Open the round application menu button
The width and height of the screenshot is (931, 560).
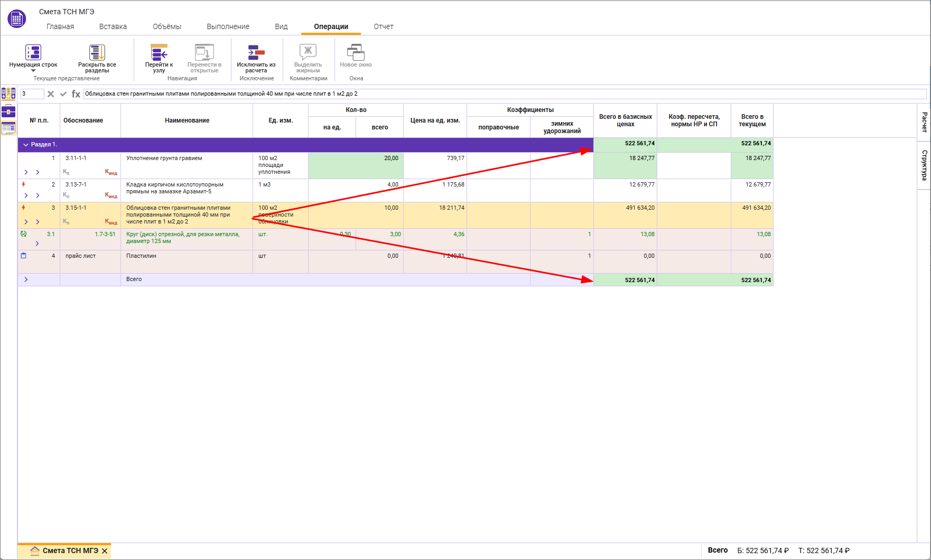point(17,19)
